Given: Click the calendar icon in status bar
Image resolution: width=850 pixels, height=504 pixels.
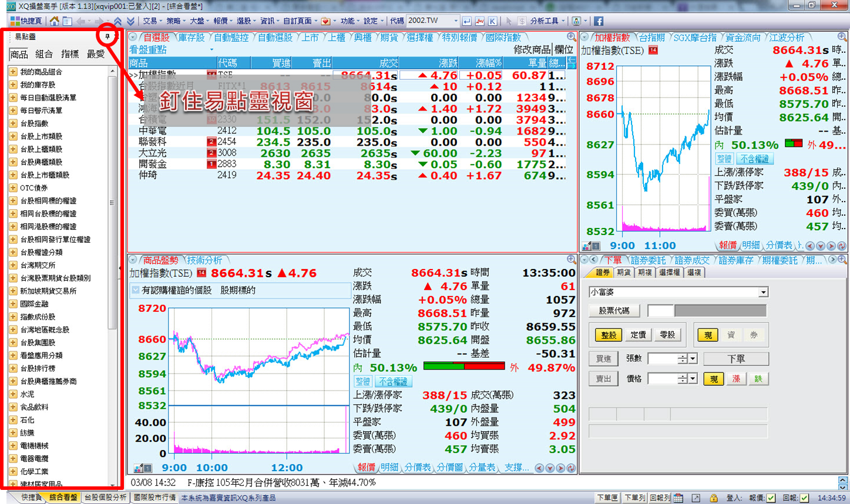Looking at the screenshot, I should [x=678, y=498].
